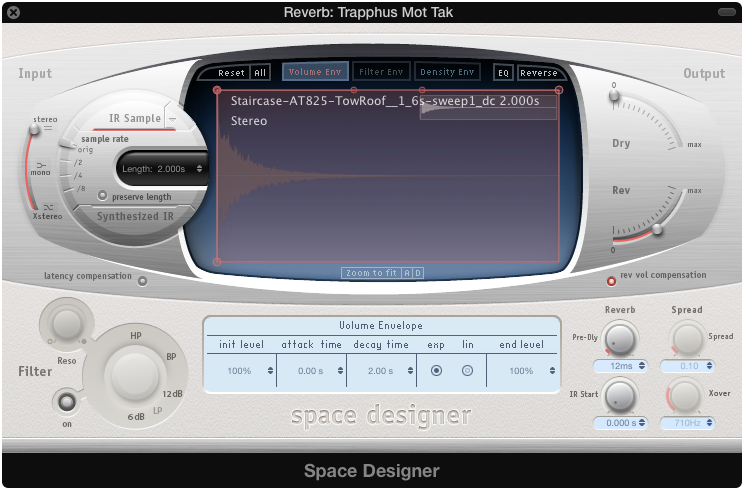Image resolution: width=744 pixels, height=490 pixels.
Task: Toggle the EQ button
Action: tap(503, 73)
